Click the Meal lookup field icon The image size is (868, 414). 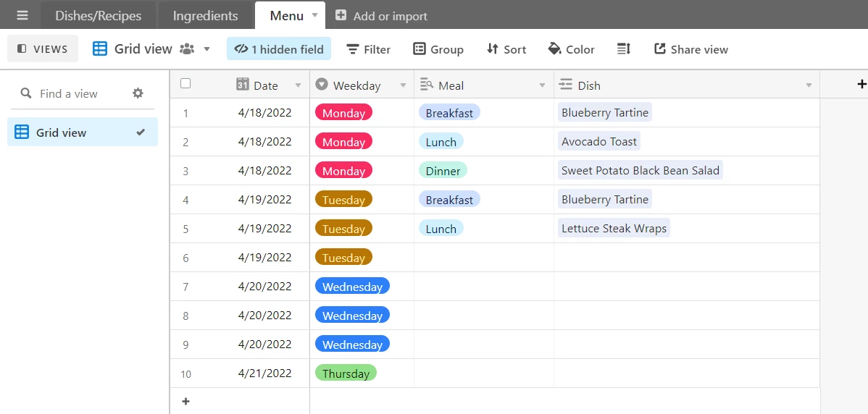coord(426,85)
